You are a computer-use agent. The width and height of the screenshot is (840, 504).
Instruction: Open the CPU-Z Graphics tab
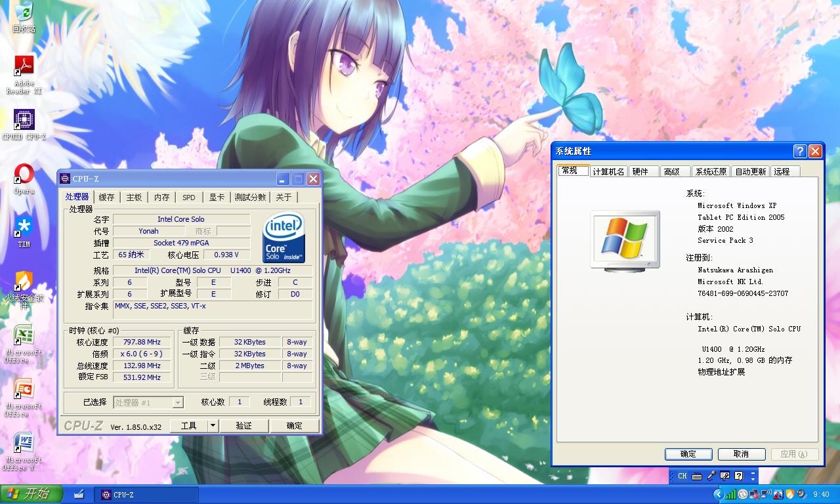click(217, 198)
